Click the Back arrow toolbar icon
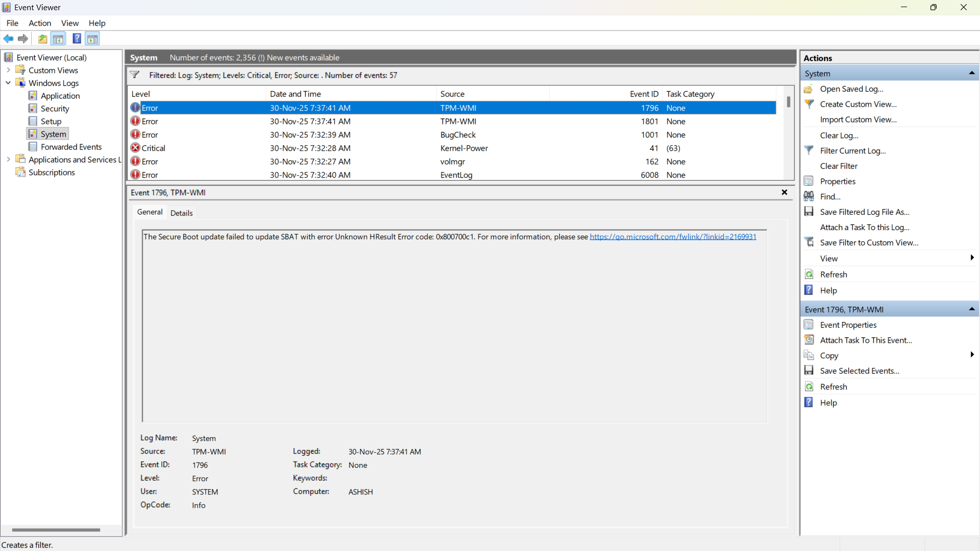 pos(9,39)
